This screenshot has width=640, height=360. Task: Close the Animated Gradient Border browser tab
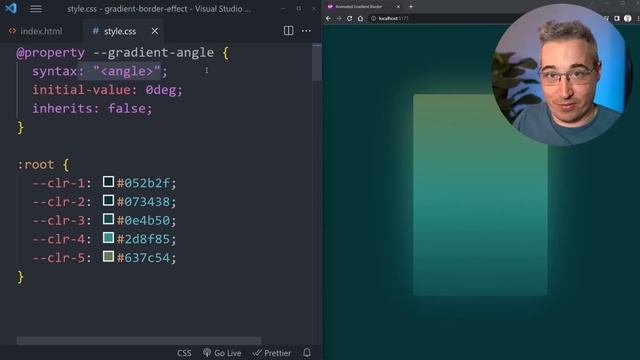pyautogui.click(x=398, y=7)
